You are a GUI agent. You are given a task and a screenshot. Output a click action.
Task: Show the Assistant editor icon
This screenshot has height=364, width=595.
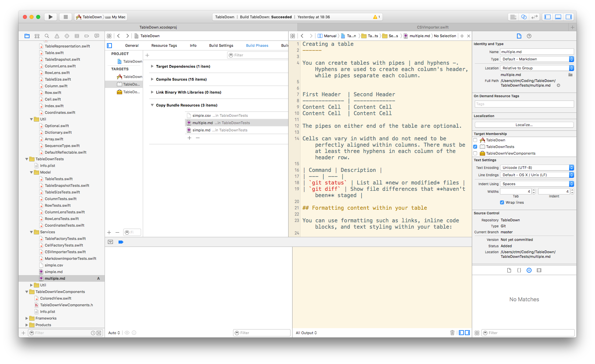click(524, 17)
